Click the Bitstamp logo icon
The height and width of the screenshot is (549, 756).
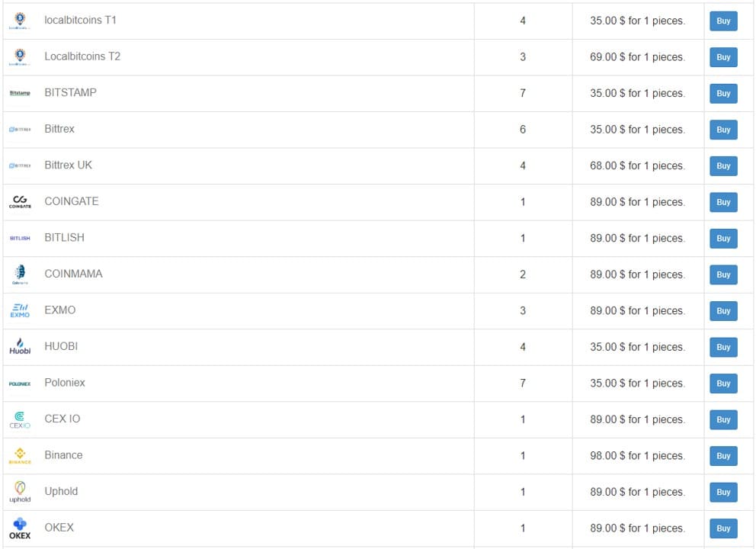point(20,93)
